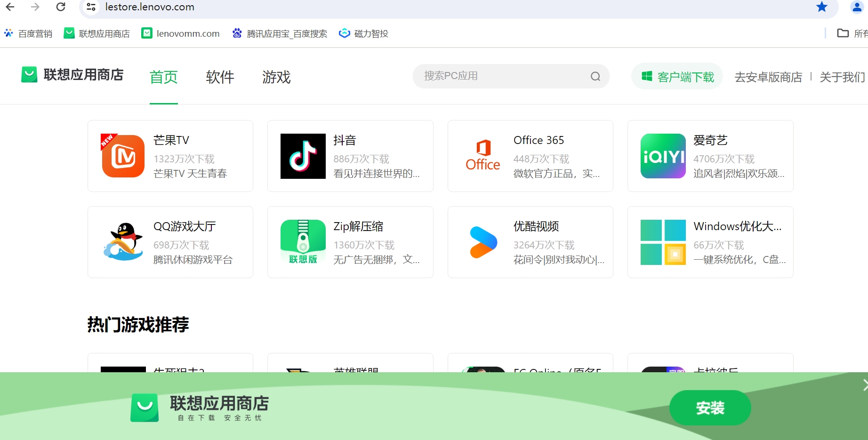The image size is (868, 440).
Task: Open 磁力智投 bookmark
Action: coord(364,33)
